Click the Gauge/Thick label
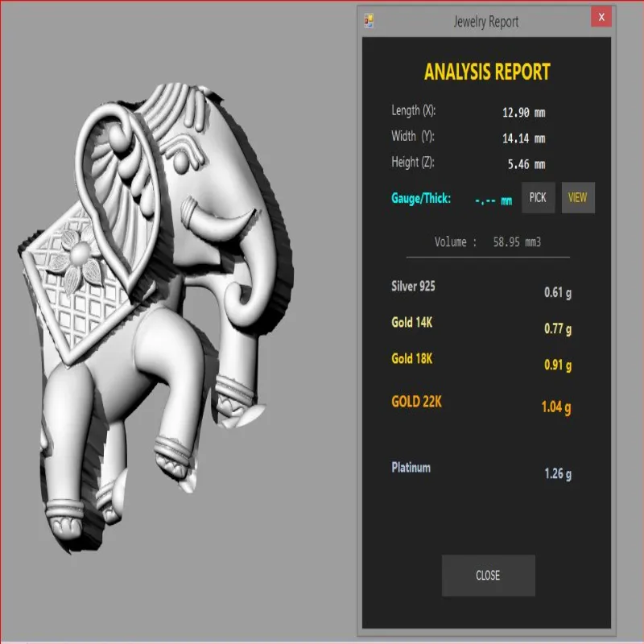This screenshot has width=644, height=644. [x=421, y=198]
